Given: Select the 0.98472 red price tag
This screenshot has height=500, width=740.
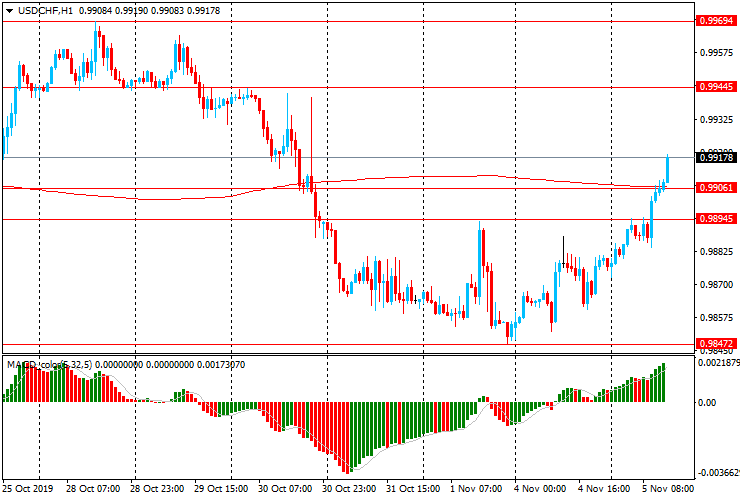Looking at the screenshot, I should 717,344.
